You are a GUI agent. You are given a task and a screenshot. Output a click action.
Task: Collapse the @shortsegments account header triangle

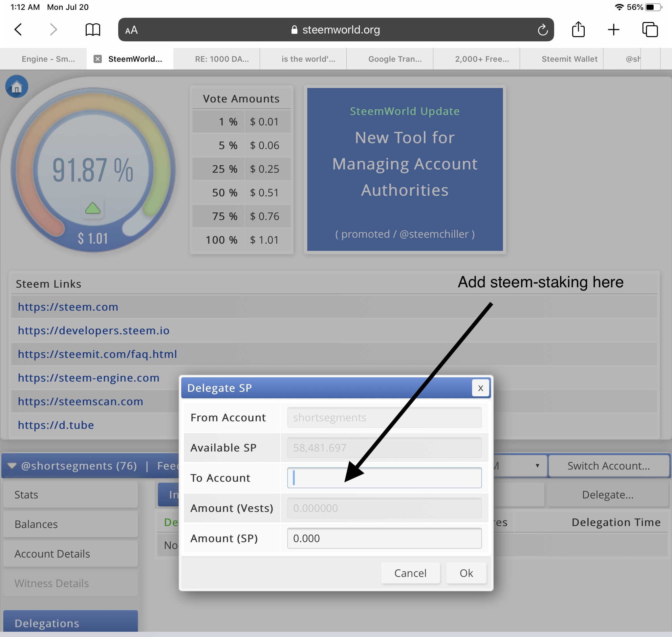[x=12, y=466]
